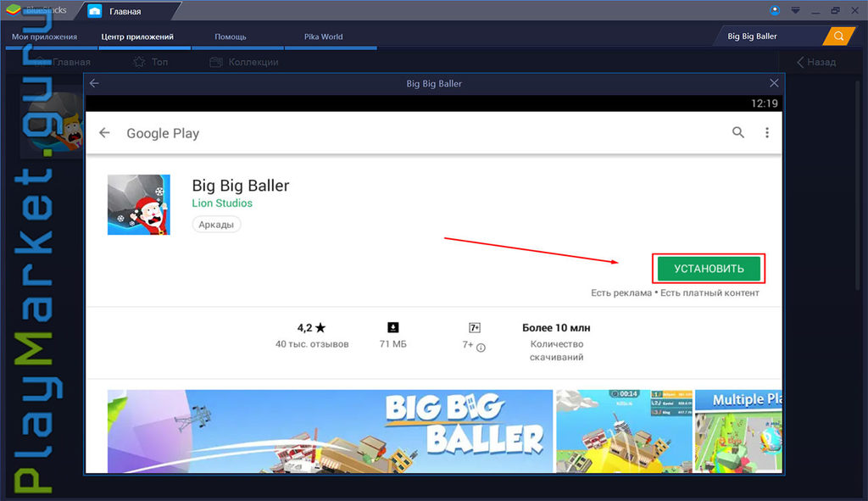
Task: Open the Lion Studios developer link
Action: [222, 203]
